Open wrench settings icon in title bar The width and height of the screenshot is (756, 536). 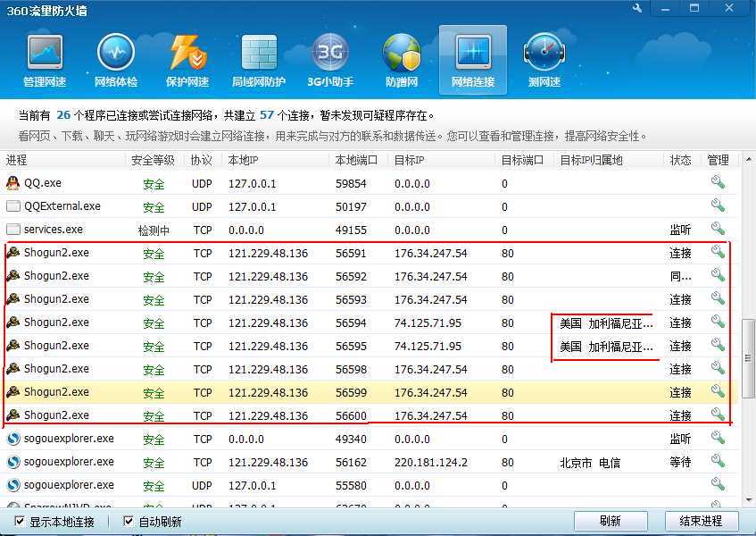point(637,8)
